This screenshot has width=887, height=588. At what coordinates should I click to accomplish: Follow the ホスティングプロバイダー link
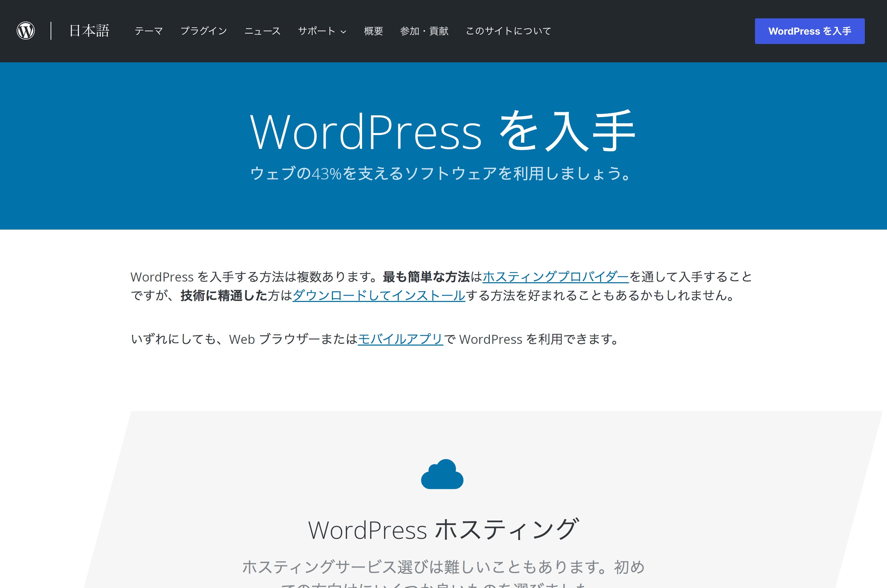555,277
